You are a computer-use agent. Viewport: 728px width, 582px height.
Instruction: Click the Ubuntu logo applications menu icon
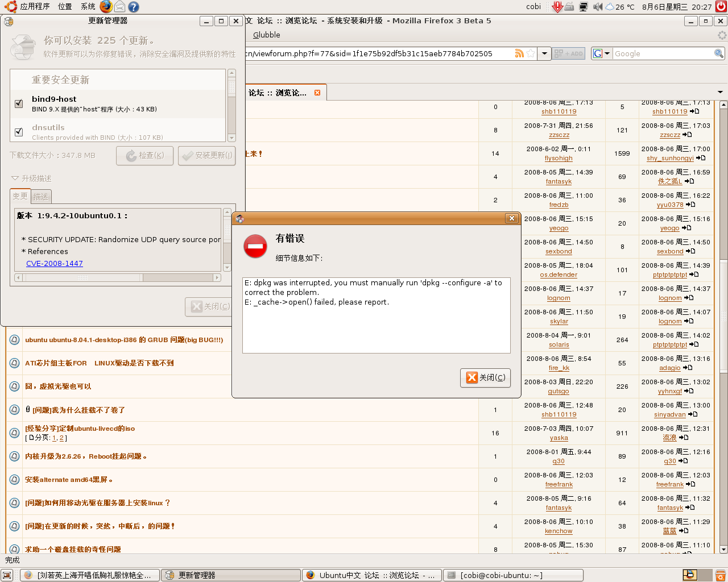coord(10,6)
